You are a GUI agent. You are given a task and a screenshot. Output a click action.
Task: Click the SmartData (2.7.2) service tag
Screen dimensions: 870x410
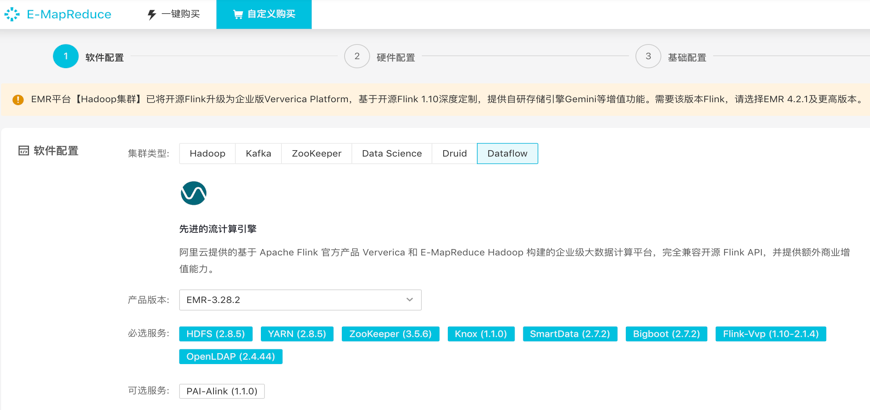pos(570,334)
